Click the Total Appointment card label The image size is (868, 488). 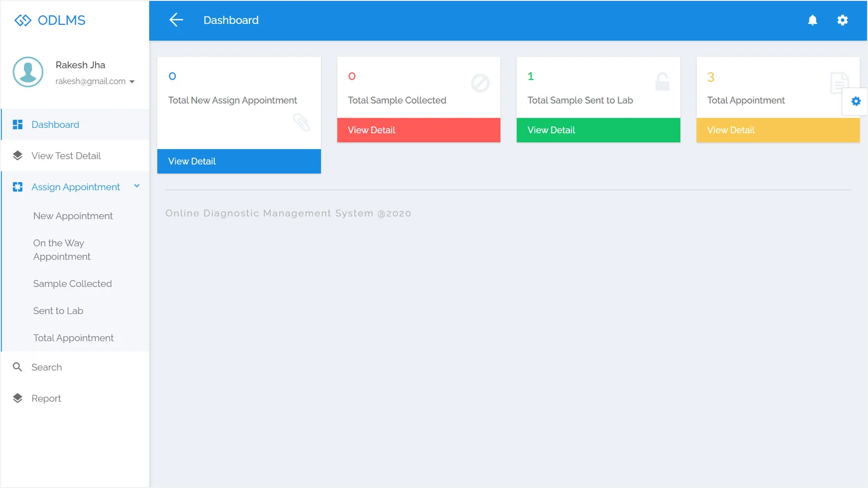746,100
